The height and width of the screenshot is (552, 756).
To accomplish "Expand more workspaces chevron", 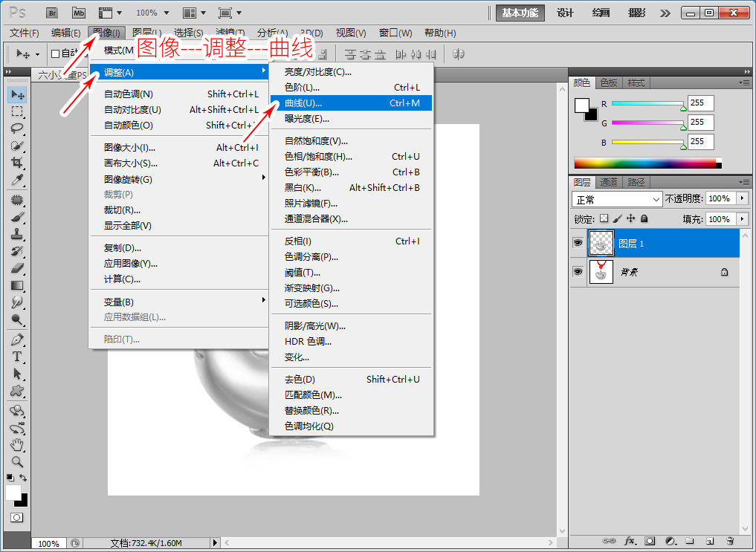I will click(x=665, y=13).
